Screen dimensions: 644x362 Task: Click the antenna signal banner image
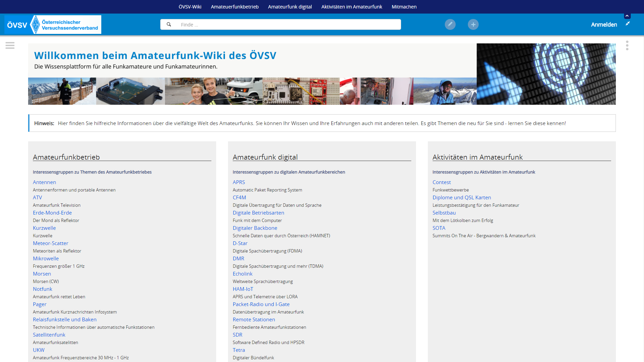coord(546,74)
